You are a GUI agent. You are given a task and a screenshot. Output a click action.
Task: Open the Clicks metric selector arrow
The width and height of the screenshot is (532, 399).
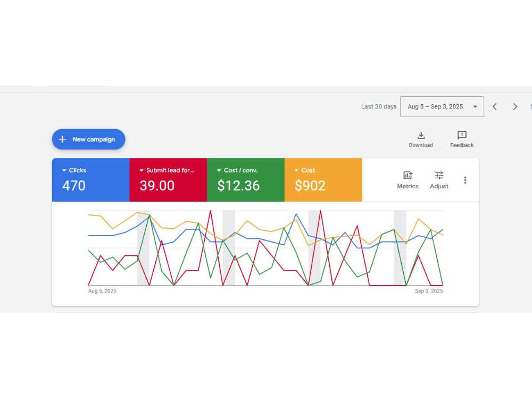(64, 170)
